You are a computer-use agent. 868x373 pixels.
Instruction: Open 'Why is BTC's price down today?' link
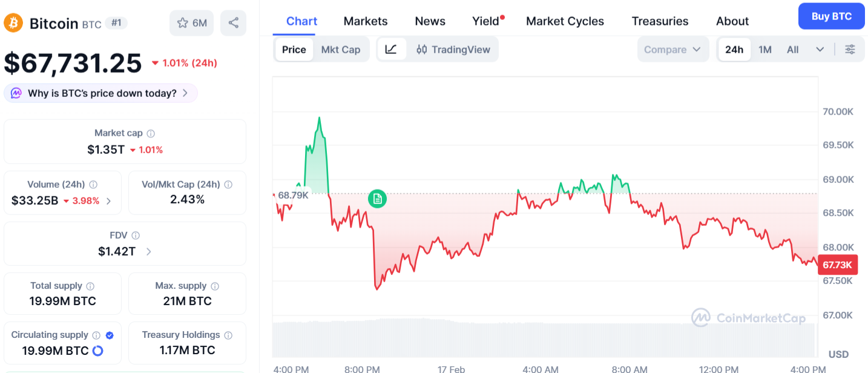coord(100,93)
